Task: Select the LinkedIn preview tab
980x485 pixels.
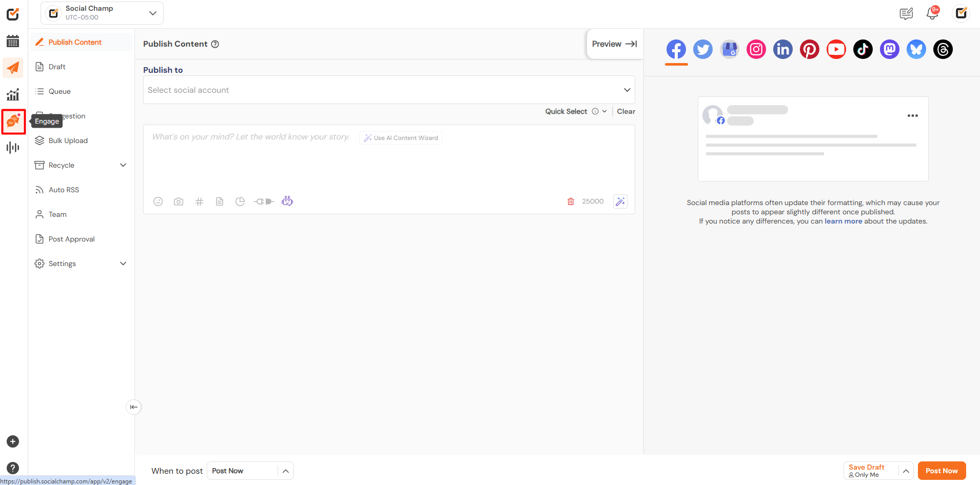Action: click(x=783, y=50)
